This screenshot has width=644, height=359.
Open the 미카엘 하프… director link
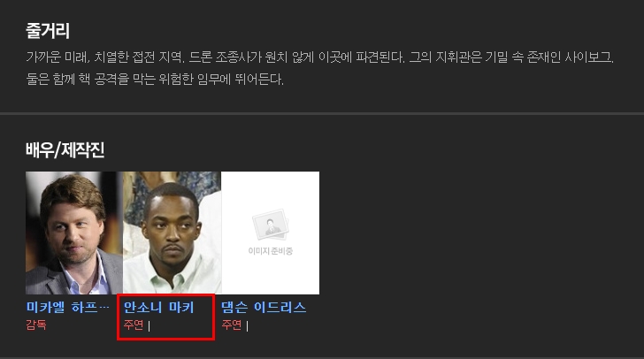click(x=68, y=307)
